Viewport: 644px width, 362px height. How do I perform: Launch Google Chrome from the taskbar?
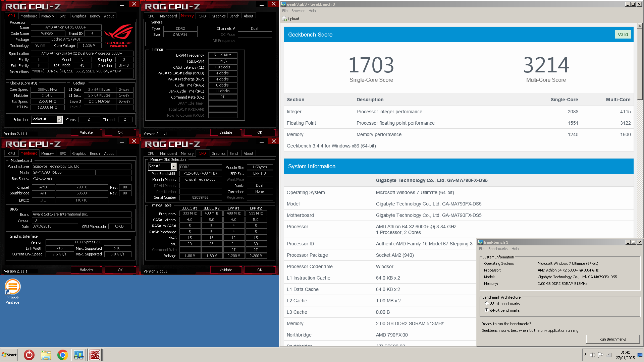(x=62, y=355)
